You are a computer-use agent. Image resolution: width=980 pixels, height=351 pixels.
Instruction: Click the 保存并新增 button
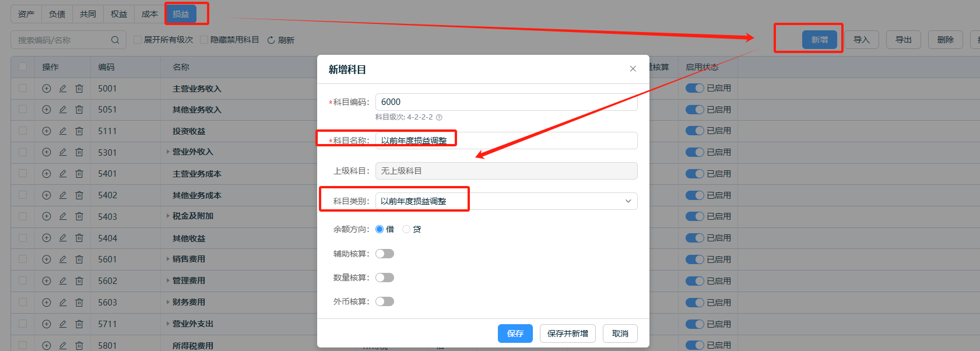point(567,334)
